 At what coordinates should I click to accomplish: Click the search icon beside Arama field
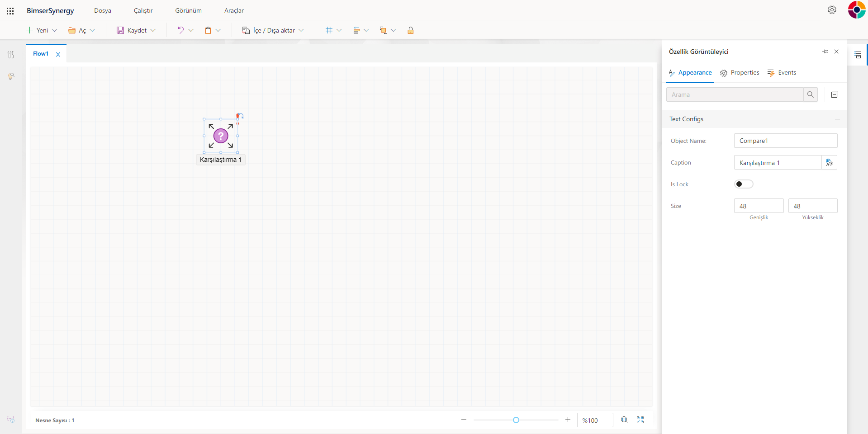[810, 94]
